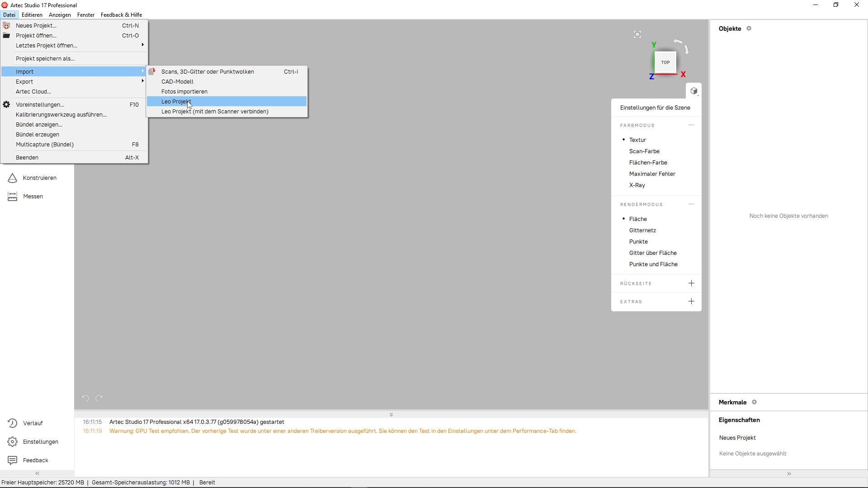Click the TOP face of the view cube

tap(665, 62)
